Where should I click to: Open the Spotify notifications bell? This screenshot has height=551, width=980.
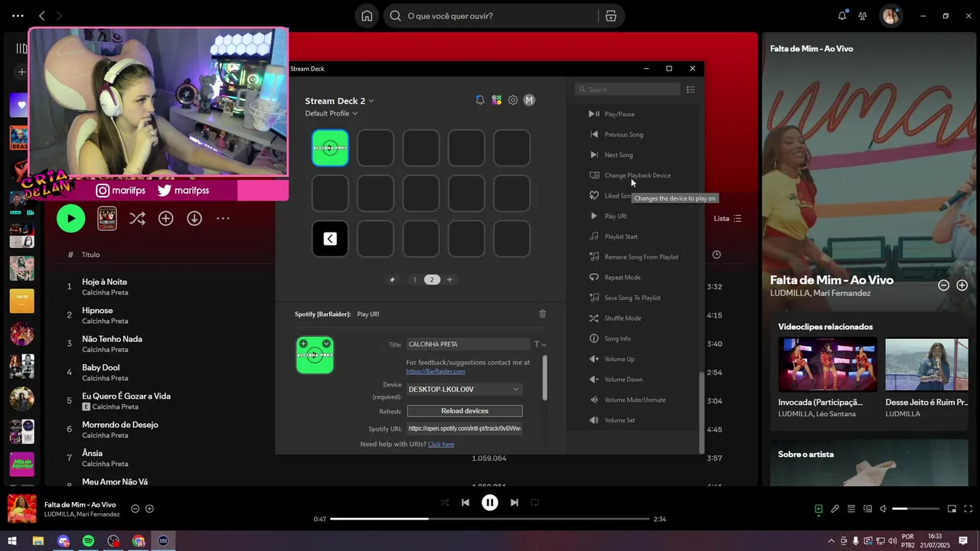coord(842,16)
